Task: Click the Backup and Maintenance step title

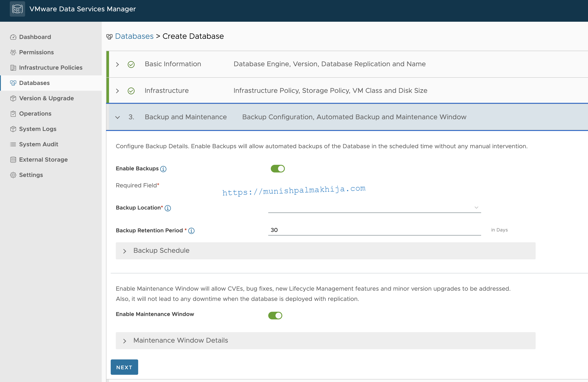Action: tap(186, 117)
